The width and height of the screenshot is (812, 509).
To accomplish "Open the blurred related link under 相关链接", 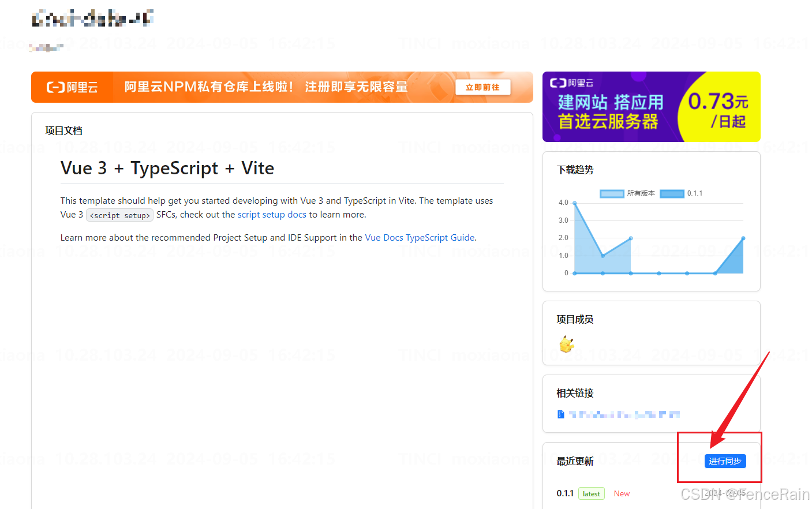I will tap(624, 414).
